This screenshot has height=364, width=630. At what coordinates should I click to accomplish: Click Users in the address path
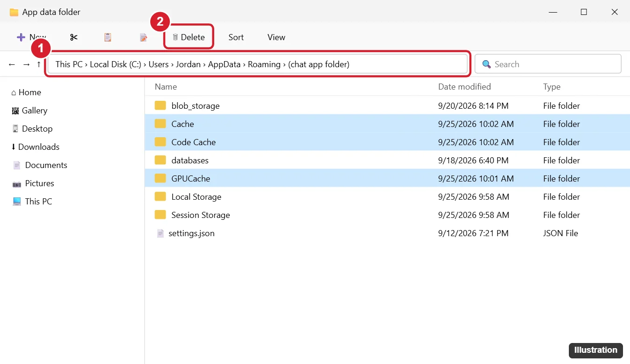pyautogui.click(x=159, y=64)
